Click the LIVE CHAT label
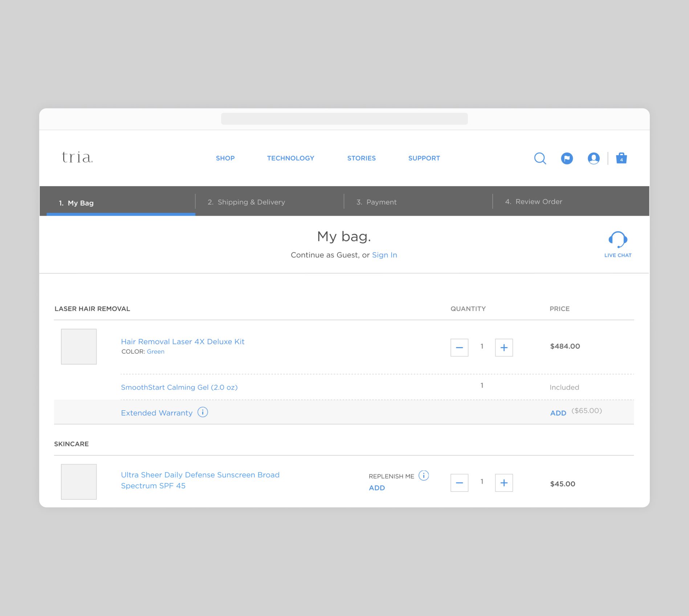The height and width of the screenshot is (616, 689). coord(618,255)
